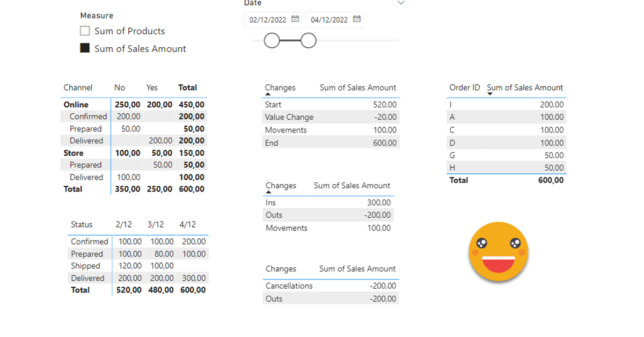
Task: Uncheck the Sum of Sales Amount measure
Action: coord(84,48)
